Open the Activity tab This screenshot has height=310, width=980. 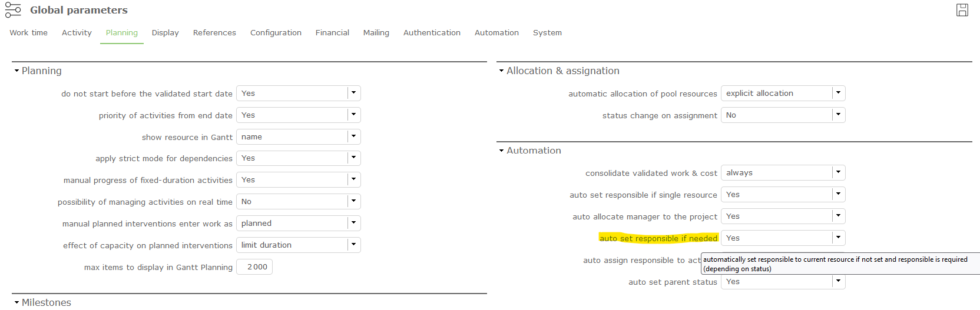[x=77, y=33]
